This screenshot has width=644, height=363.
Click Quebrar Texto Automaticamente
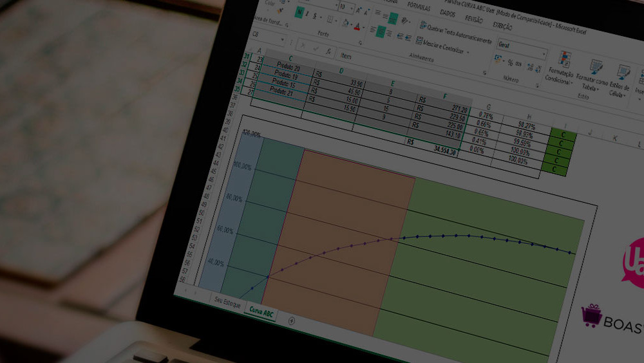[x=455, y=33]
